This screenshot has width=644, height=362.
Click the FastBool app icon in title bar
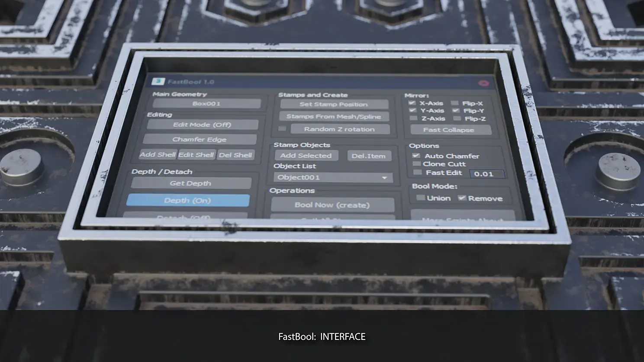click(158, 81)
